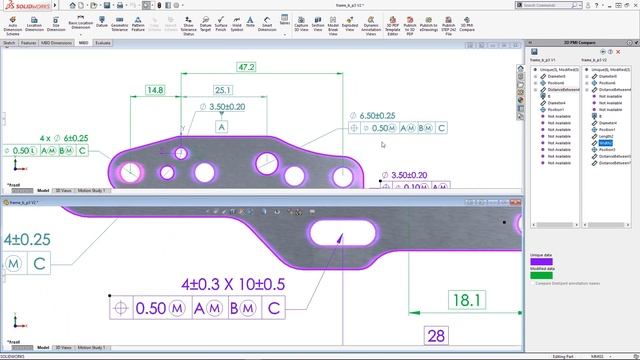Image resolution: width=640 pixels, height=360 pixels.
Task: Collapse the DistanceBetween node in the V1 tree
Action: (536, 90)
